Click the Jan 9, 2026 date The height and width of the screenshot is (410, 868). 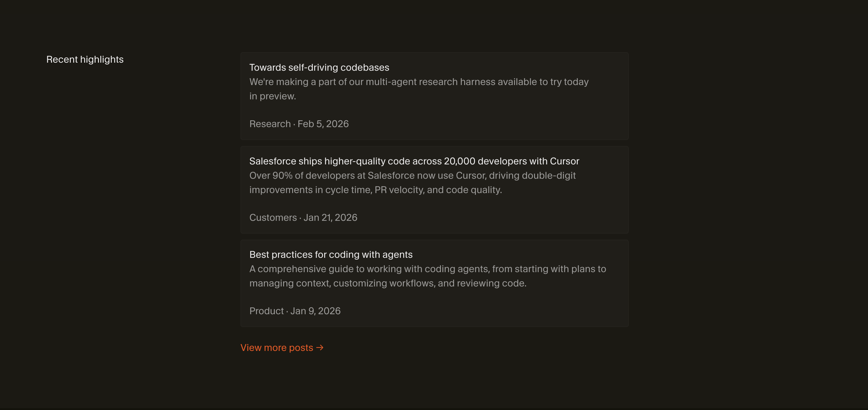click(x=315, y=311)
